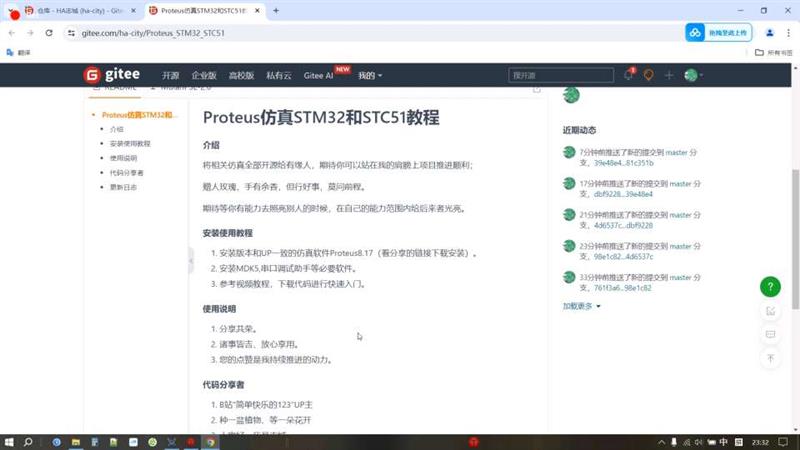This screenshot has height=450, width=800.
Task: Toggle the 中 input method indicator
Action: (x=723, y=442)
